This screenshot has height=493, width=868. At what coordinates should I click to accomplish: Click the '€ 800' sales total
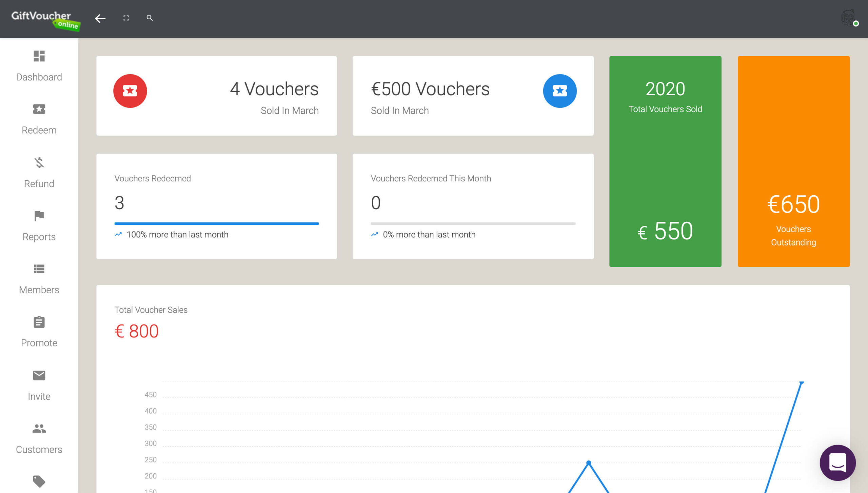click(x=137, y=331)
